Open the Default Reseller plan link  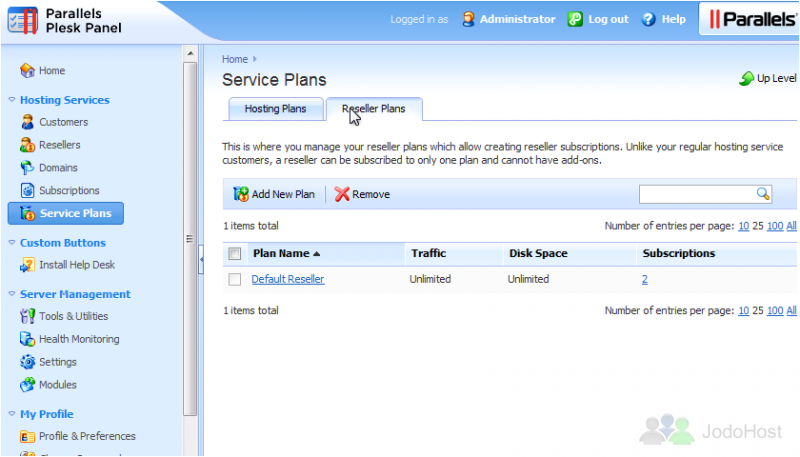point(288,279)
